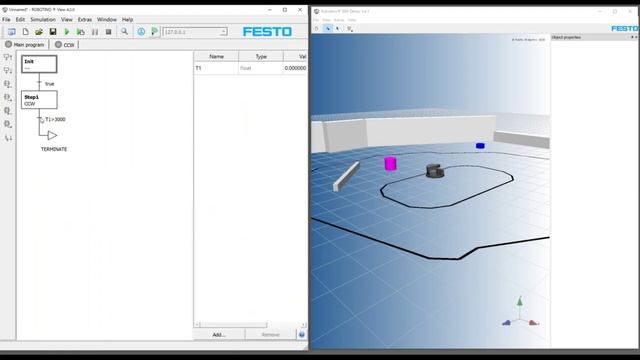Open the File menu in Robotino View
The height and width of the screenshot is (360, 640).
(6, 20)
